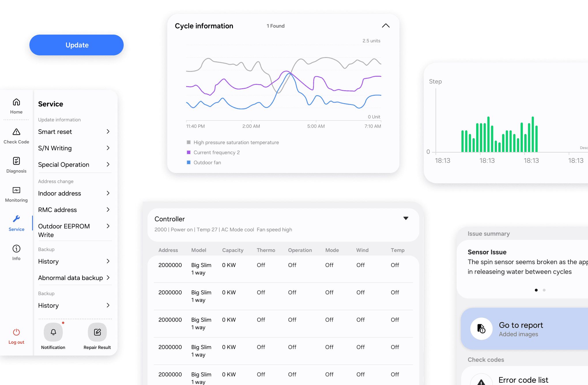Image resolution: width=588 pixels, height=385 pixels.
Task: Collapse the Cycle information panel
Action: point(386,26)
